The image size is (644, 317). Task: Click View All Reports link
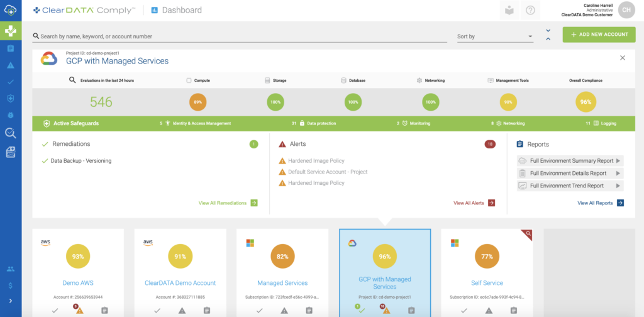tap(601, 203)
